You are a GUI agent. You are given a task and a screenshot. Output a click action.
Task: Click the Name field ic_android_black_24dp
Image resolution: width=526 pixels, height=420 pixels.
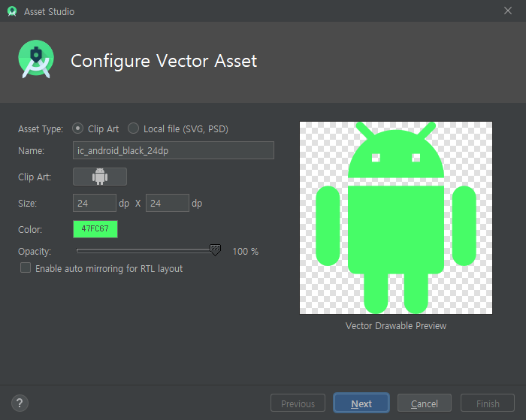[174, 150]
